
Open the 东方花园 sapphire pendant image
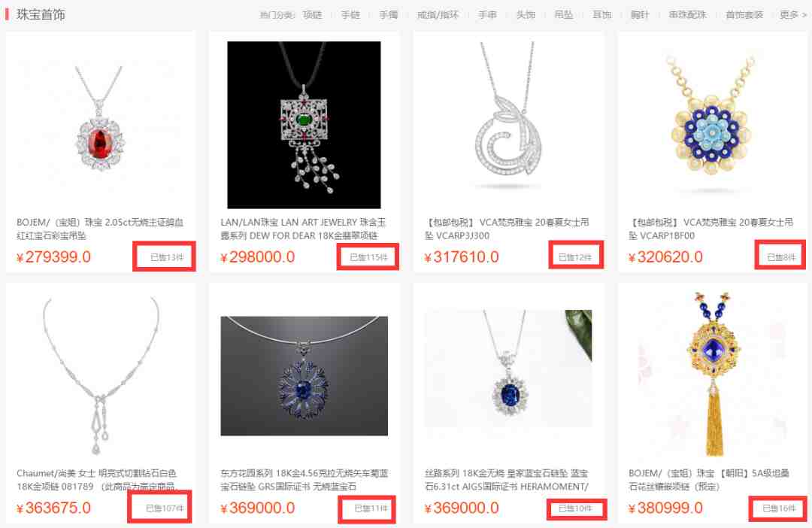tap(304, 375)
